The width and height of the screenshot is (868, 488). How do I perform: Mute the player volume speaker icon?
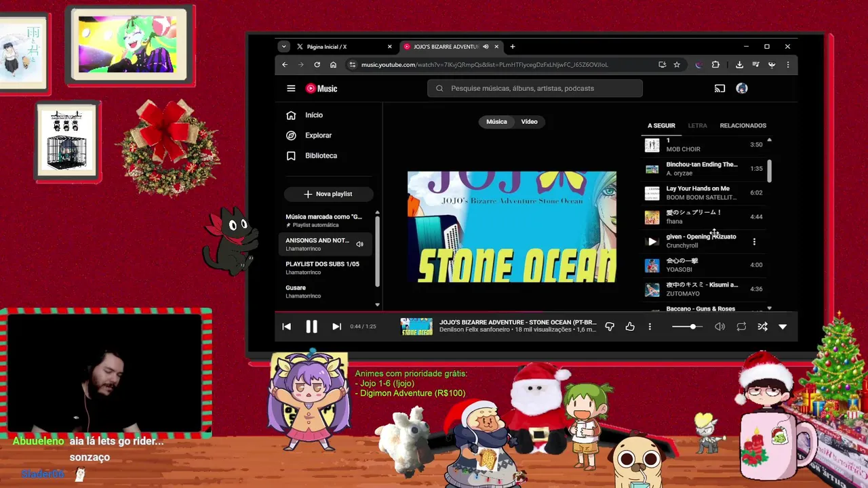click(719, 327)
